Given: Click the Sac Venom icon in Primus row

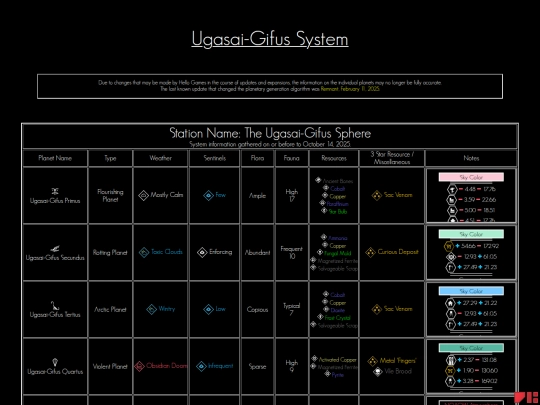Looking at the screenshot, I should [377, 195].
